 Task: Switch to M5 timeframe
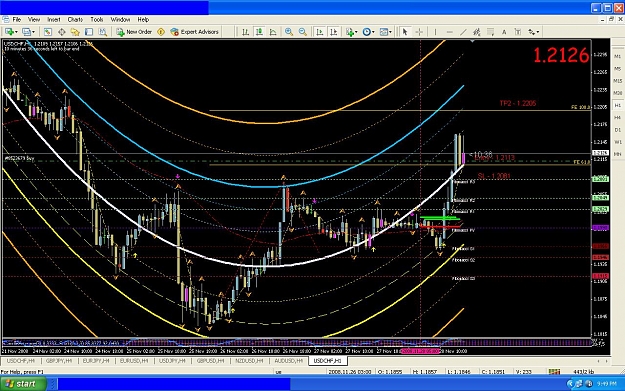coord(617,69)
